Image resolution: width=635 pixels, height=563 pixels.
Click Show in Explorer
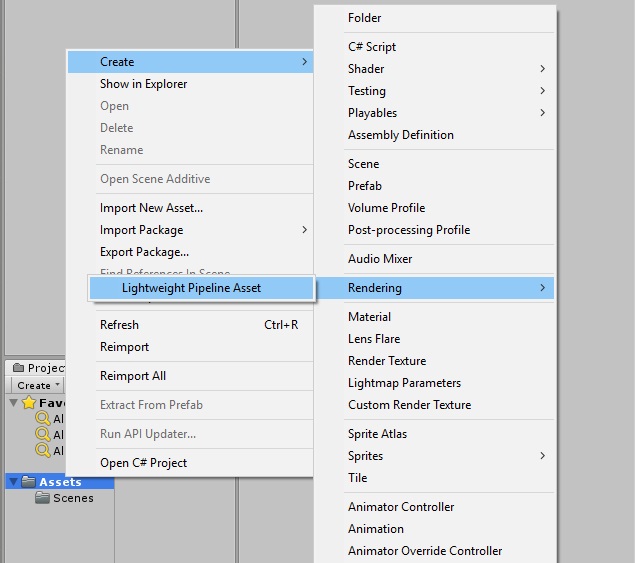tap(143, 84)
